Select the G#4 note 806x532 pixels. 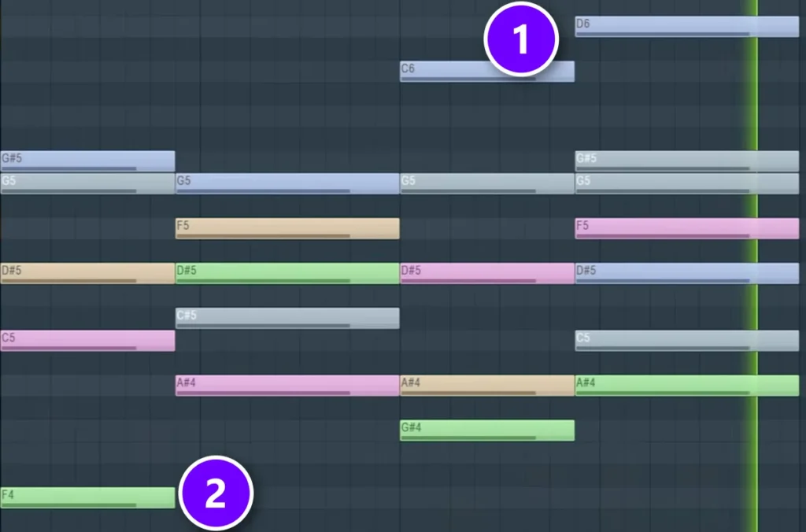(486, 430)
